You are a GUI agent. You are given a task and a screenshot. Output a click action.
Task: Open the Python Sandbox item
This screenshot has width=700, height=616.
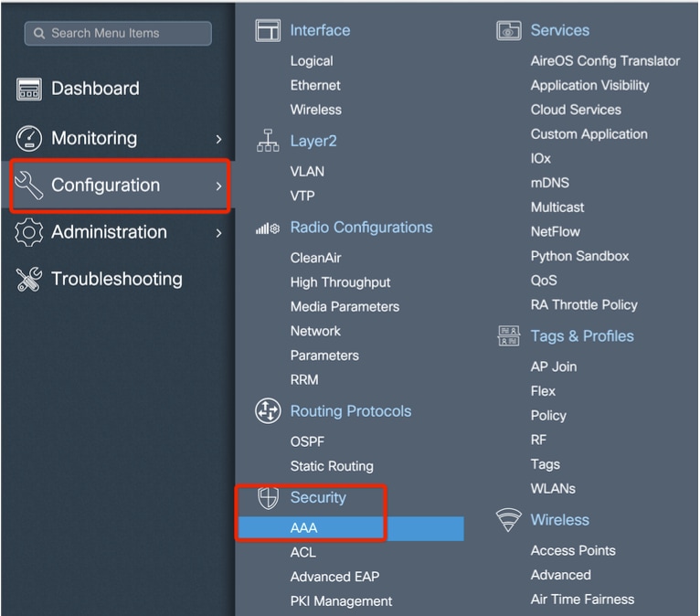(x=579, y=256)
